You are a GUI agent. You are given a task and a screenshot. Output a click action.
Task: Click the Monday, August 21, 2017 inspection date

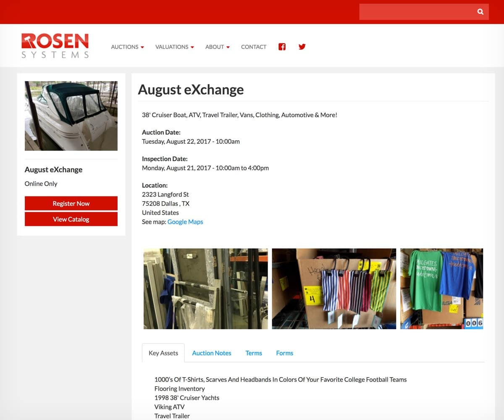(205, 168)
